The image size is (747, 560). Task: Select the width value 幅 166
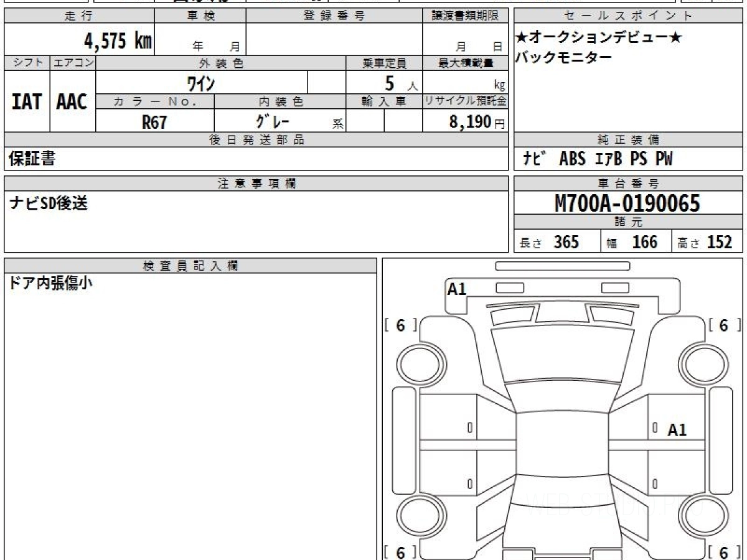pyautogui.click(x=631, y=242)
